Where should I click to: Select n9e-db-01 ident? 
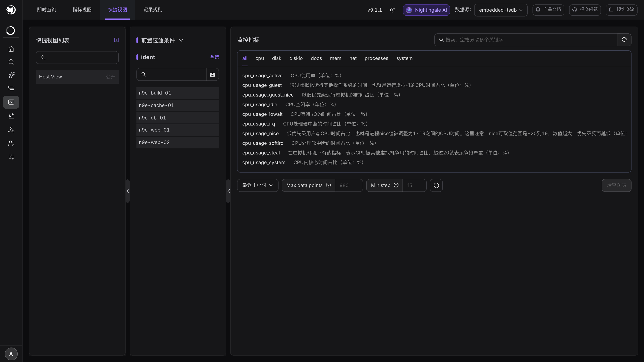click(178, 118)
